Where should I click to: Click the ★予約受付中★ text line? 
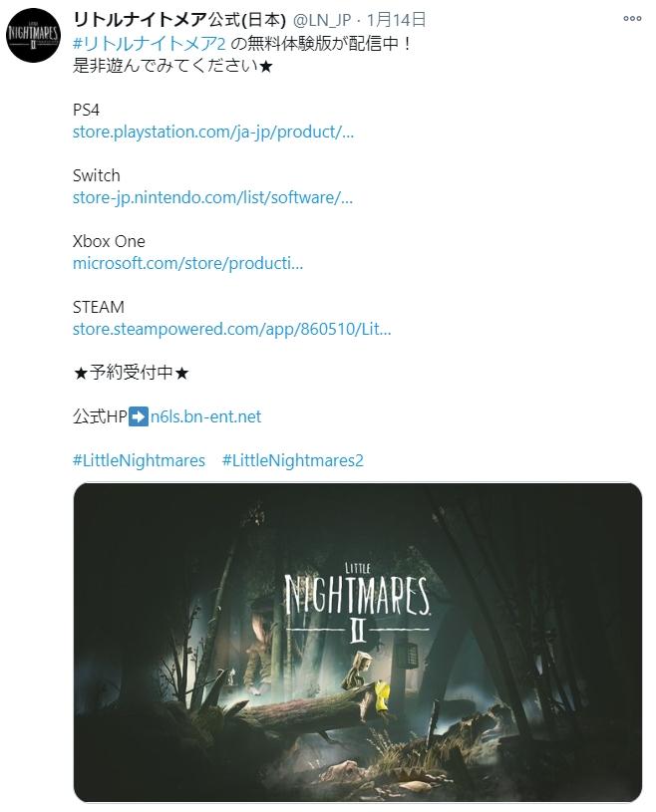[131, 373]
